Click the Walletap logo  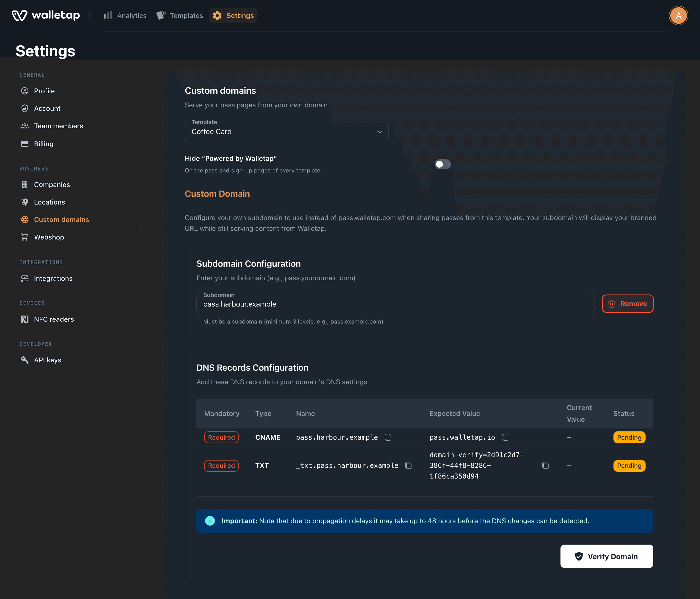point(46,16)
